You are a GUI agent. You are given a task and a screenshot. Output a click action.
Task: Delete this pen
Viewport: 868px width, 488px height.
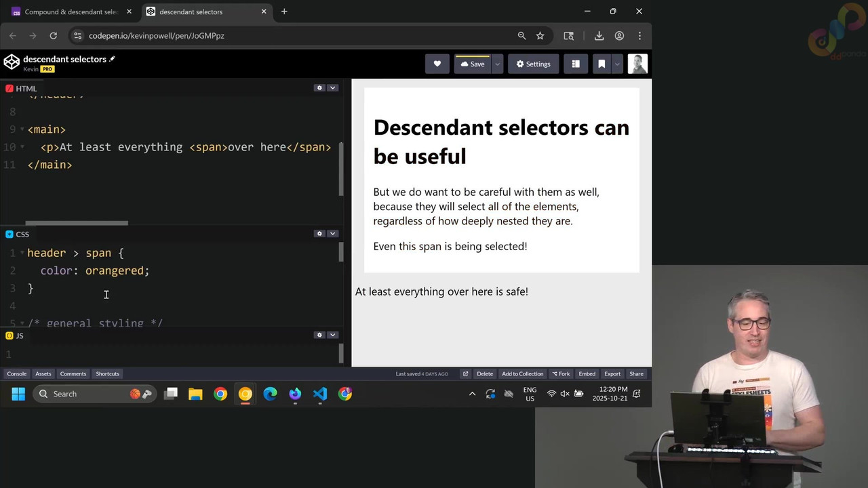(x=485, y=373)
